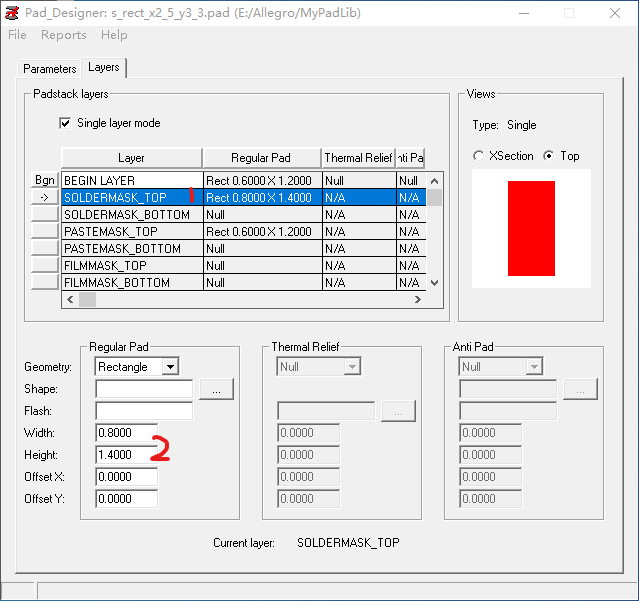Open the Reports menu
Viewport: 639px width, 601px height.
[x=64, y=35]
